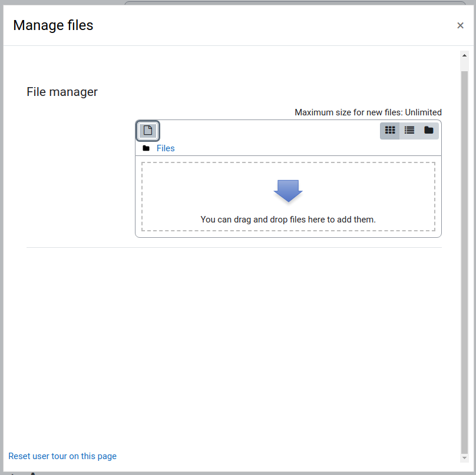Click the vertical scrollbar thumb
476x475 pixels.
coord(464,262)
